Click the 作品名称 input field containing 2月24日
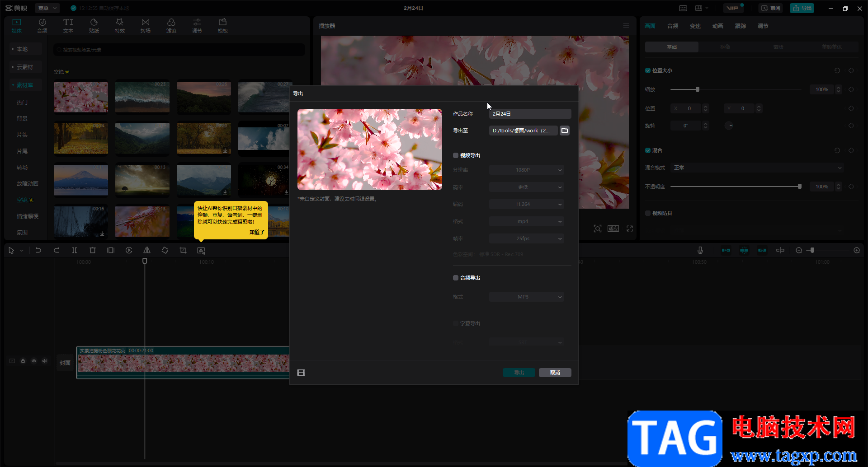Image resolution: width=868 pixels, height=467 pixels. (x=530, y=114)
